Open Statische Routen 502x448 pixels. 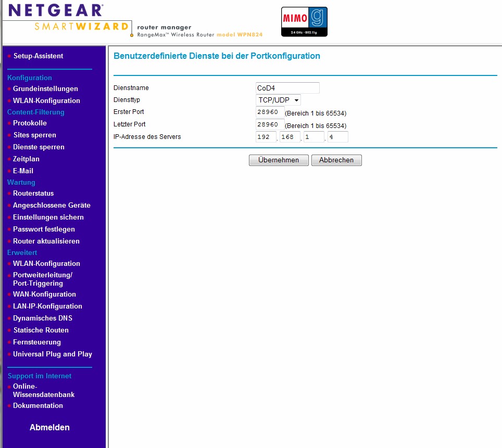click(41, 330)
